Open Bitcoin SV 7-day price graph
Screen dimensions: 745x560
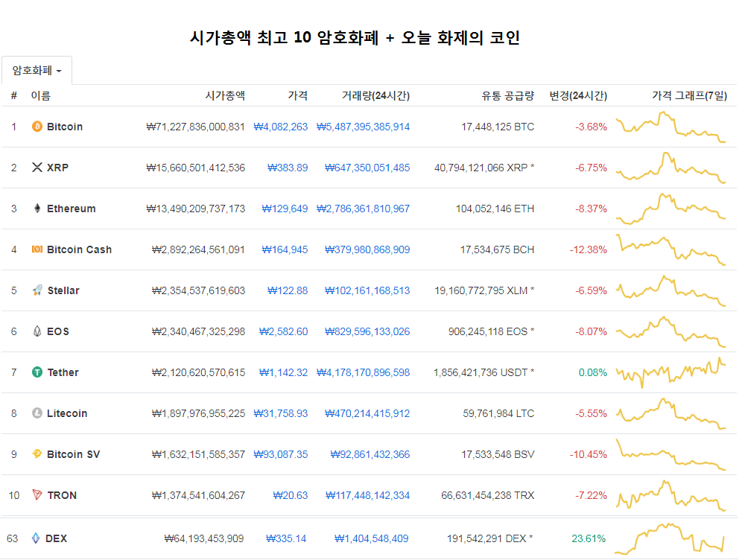(671, 454)
